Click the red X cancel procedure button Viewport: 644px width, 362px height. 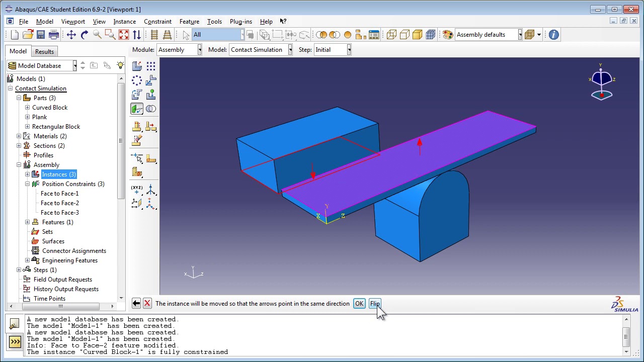click(x=147, y=303)
